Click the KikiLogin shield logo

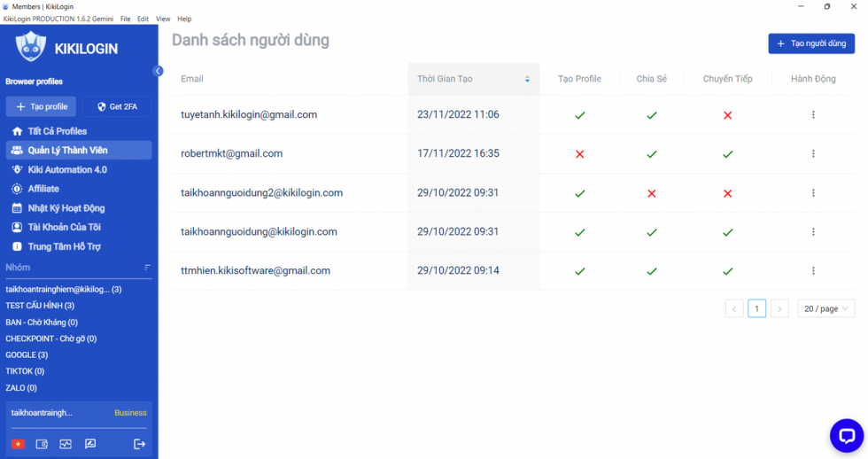click(x=30, y=46)
